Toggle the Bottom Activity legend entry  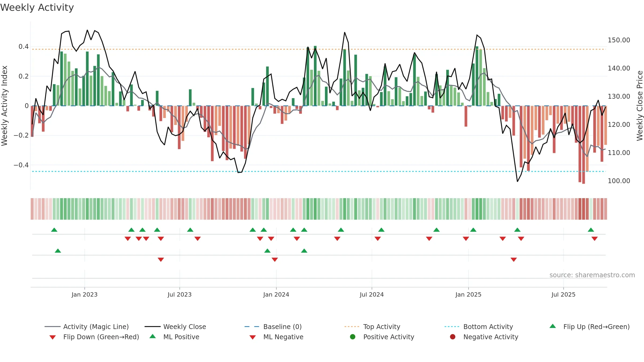pyautogui.click(x=479, y=327)
